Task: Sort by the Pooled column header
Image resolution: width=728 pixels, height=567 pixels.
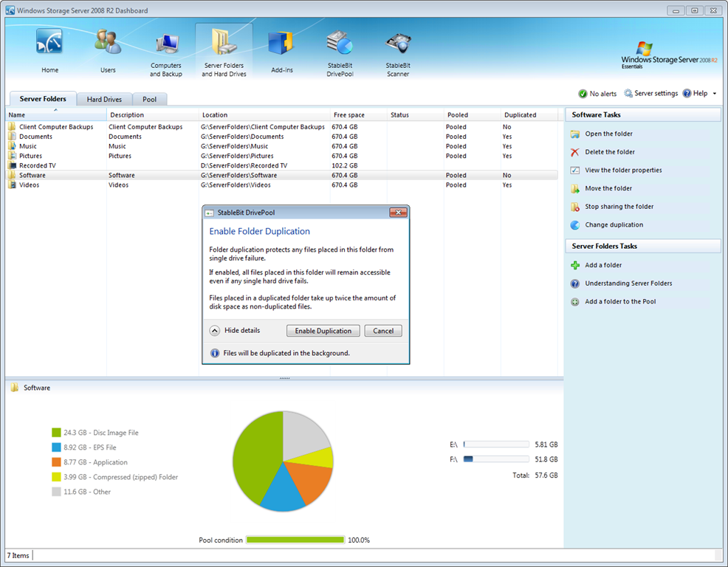Action: pyautogui.click(x=473, y=114)
